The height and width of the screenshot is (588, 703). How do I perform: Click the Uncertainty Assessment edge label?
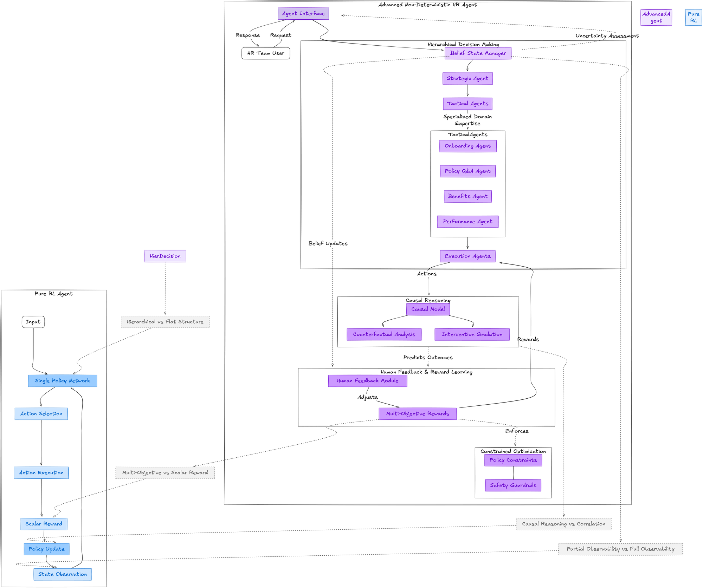pos(607,36)
